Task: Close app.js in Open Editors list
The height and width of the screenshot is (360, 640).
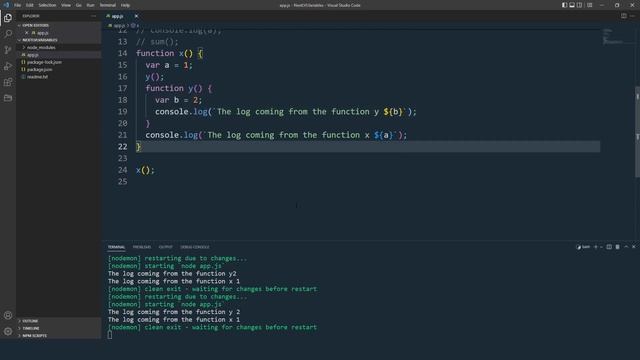Action: (x=27, y=33)
